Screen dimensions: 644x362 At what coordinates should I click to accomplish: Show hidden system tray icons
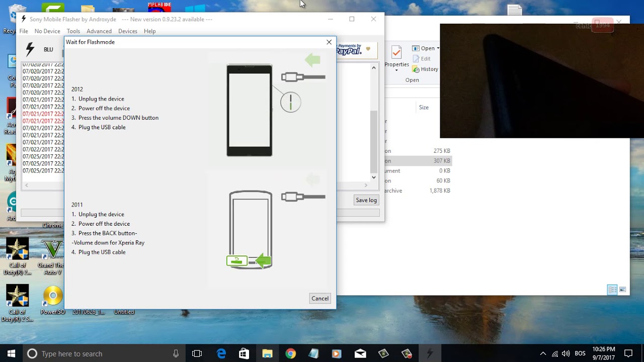coord(543,353)
